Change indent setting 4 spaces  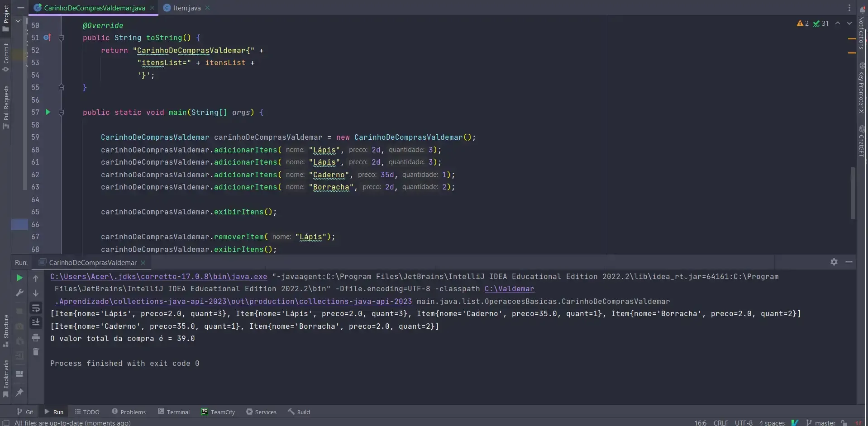coord(772,422)
